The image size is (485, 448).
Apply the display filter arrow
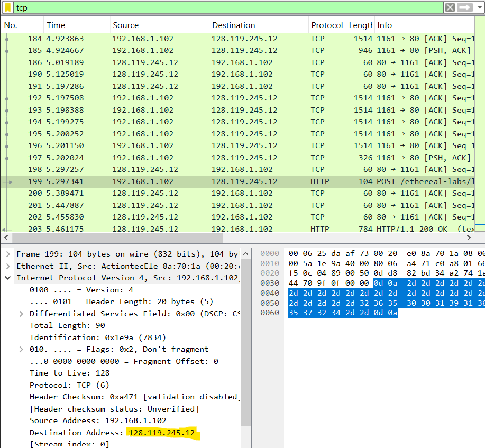pyautogui.click(x=465, y=7)
